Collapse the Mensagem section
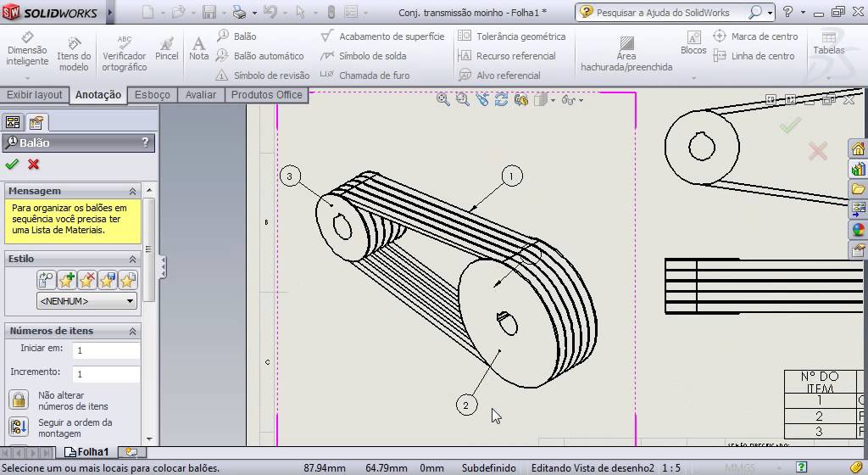Screen dimensions: 868x475 point(132,191)
